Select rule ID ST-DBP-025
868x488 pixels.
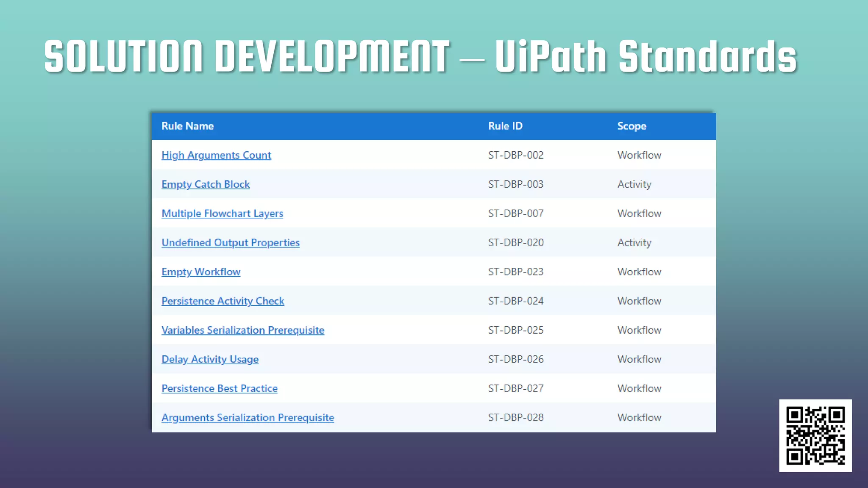pyautogui.click(x=516, y=330)
